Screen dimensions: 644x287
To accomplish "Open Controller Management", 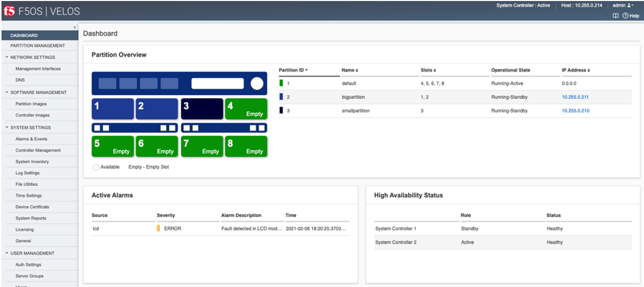I will (39, 150).
